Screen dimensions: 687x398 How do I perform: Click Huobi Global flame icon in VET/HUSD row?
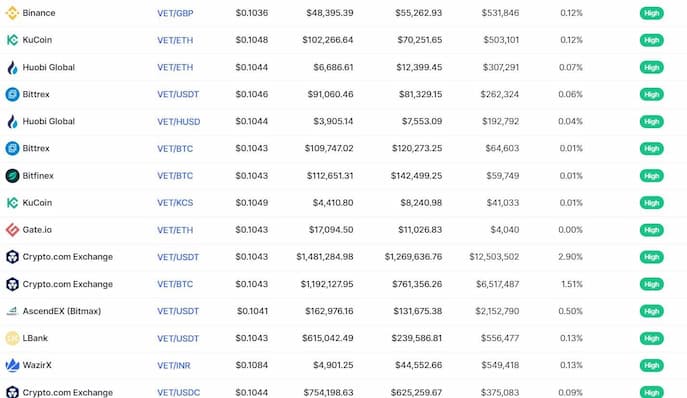pyautogui.click(x=12, y=121)
